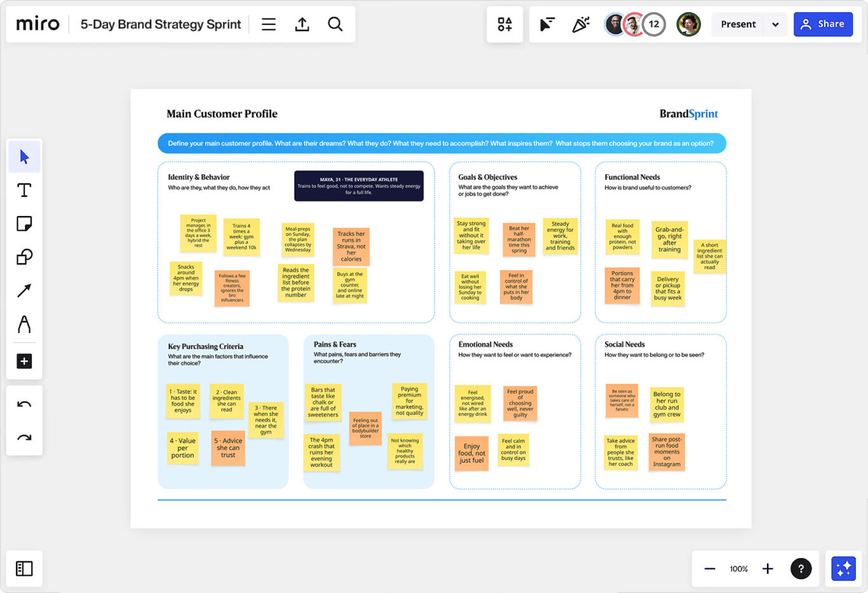Select the Maya, 31 persona card
Image resolution: width=868 pixels, height=593 pixels.
pyautogui.click(x=359, y=186)
